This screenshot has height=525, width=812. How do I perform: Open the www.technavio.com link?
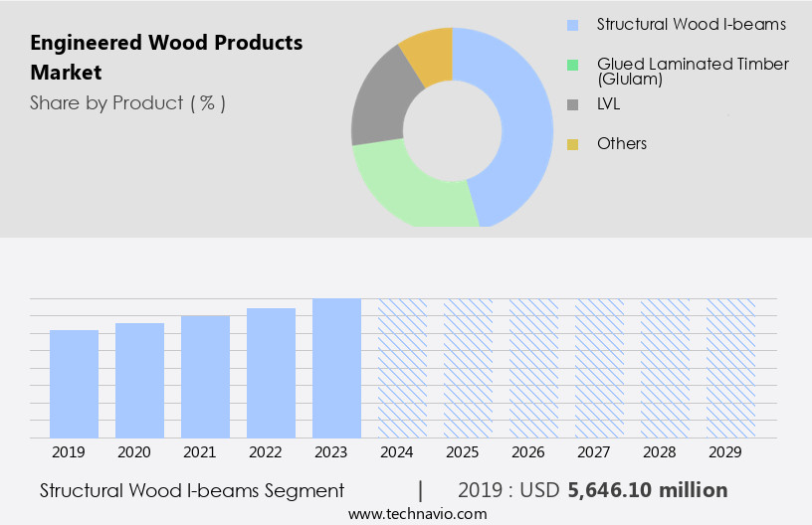417,513
